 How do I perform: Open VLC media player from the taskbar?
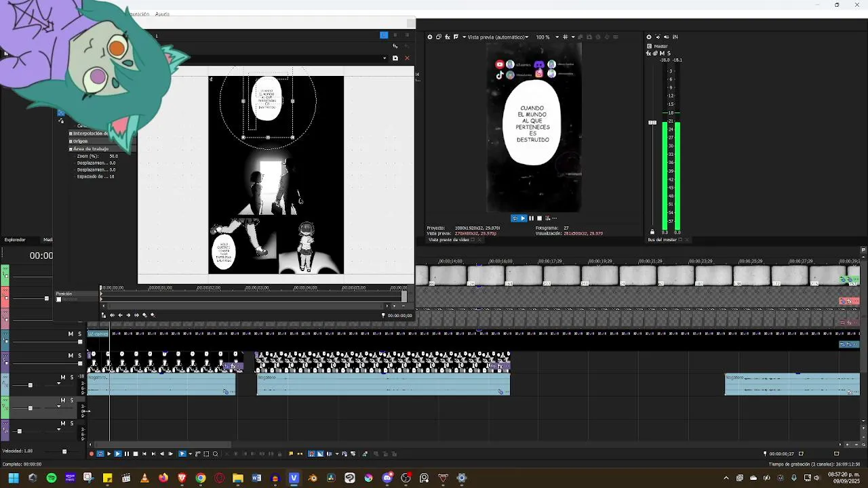pyautogui.click(x=144, y=478)
